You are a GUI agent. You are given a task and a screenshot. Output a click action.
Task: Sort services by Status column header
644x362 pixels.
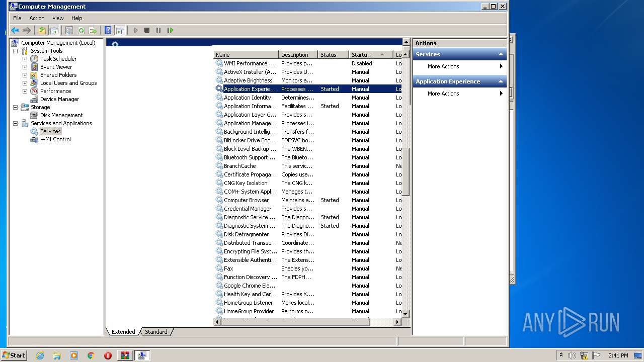333,55
